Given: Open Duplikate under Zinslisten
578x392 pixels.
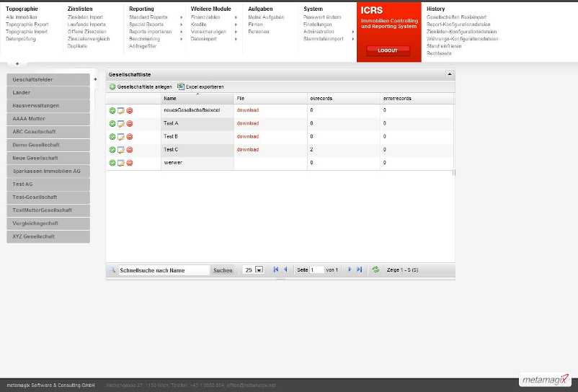Looking at the screenshot, I should pyautogui.click(x=77, y=46).
